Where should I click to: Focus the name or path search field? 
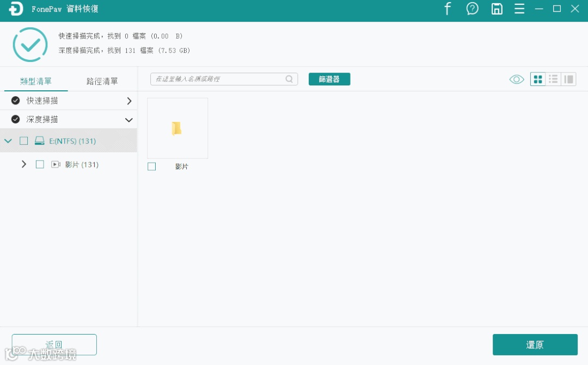[x=224, y=79]
